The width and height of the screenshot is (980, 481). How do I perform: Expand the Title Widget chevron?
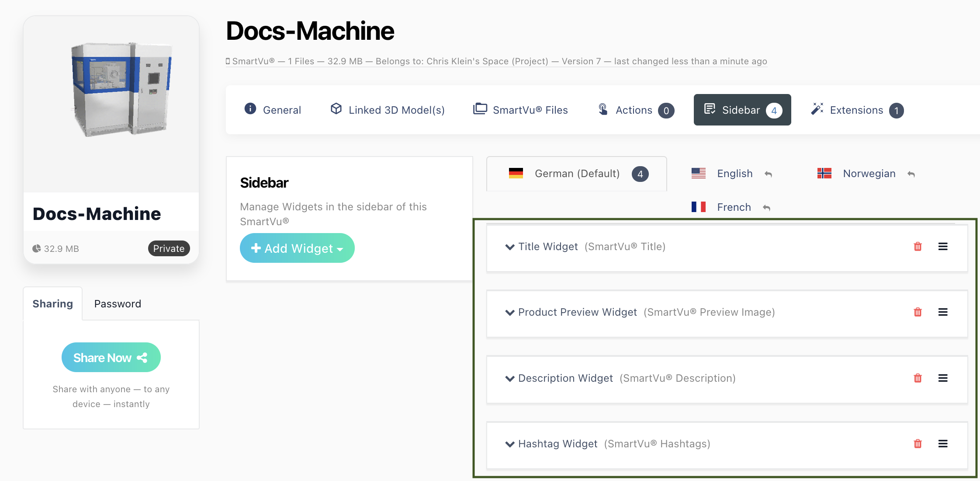(x=509, y=247)
